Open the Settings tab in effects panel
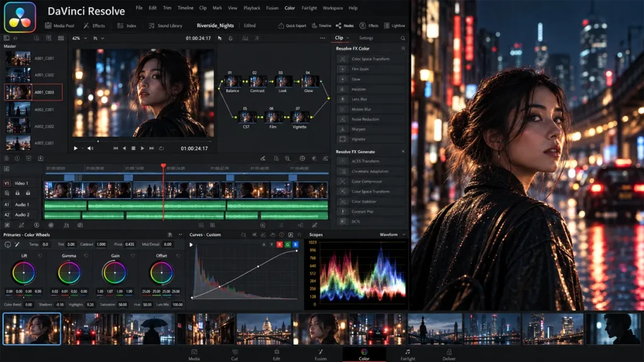Image resolution: width=644 pixels, height=362 pixels. (x=366, y=38)
